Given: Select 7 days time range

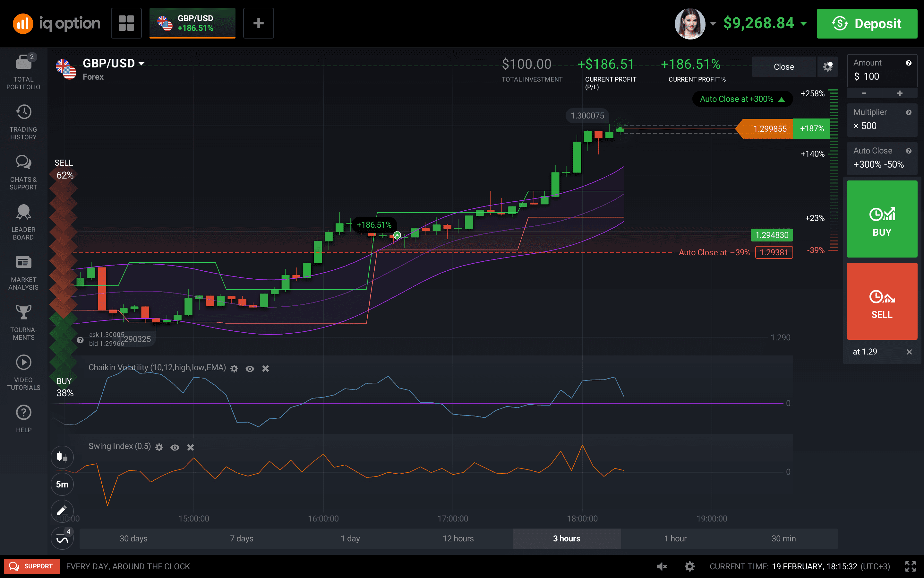Looking at the screenshot, I should (x=242, y=538).
